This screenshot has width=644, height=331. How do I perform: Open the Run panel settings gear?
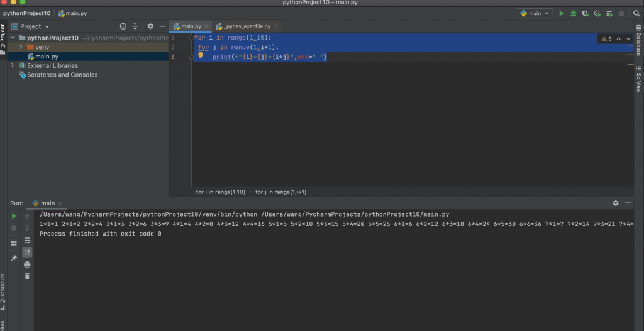coord(616,203)
